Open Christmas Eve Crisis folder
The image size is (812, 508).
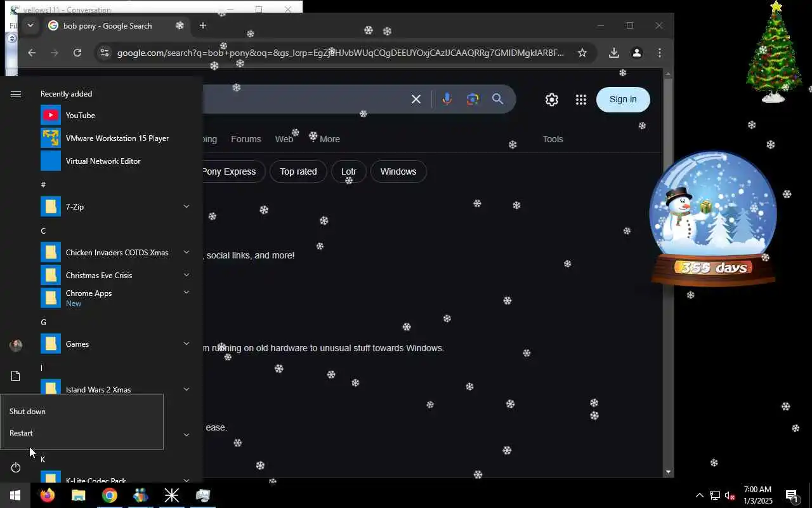click(x=114, y=276)
